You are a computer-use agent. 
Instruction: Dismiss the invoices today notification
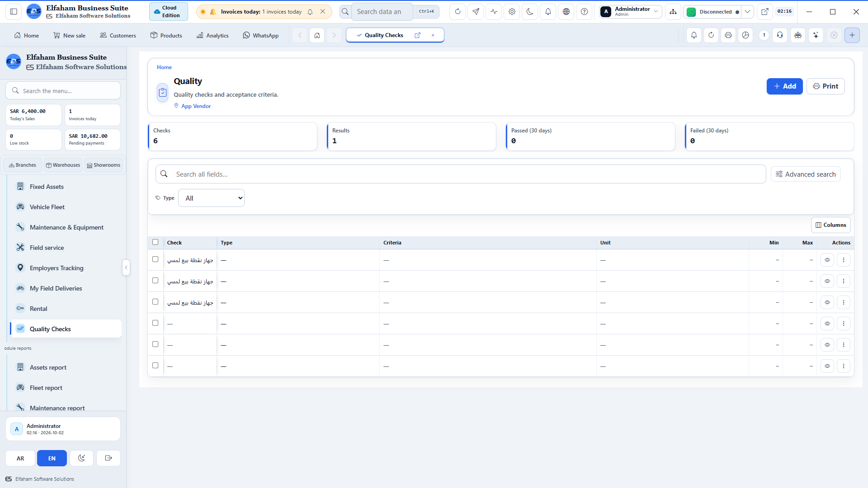pyautogui.click(x=323, y=12)
